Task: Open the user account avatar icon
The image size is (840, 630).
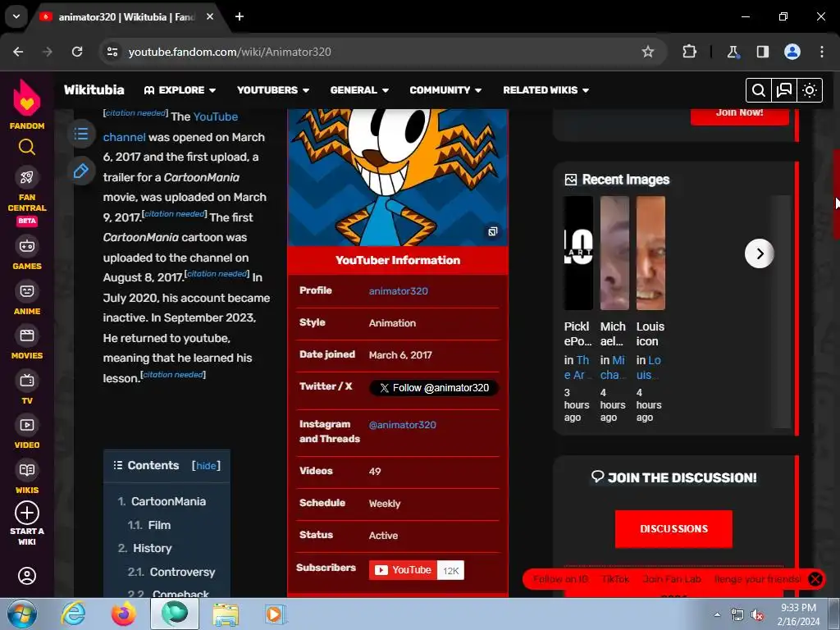Action: [x=27, y=576]
